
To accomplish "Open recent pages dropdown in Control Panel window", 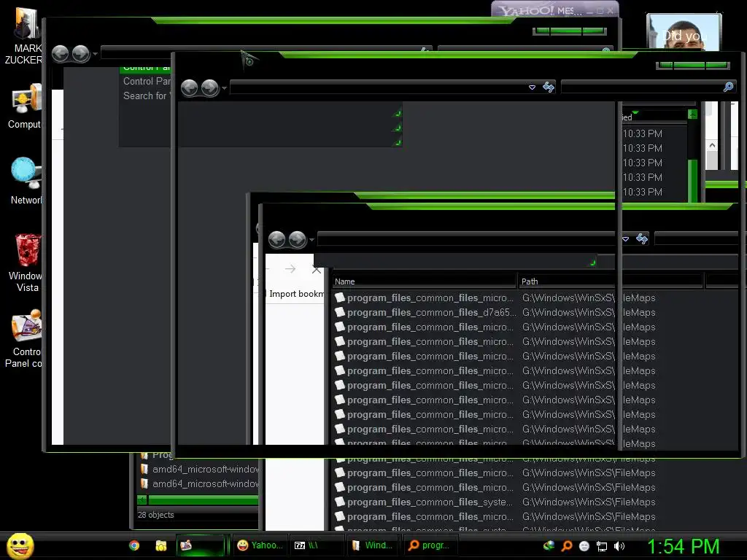I will (95, 54).
